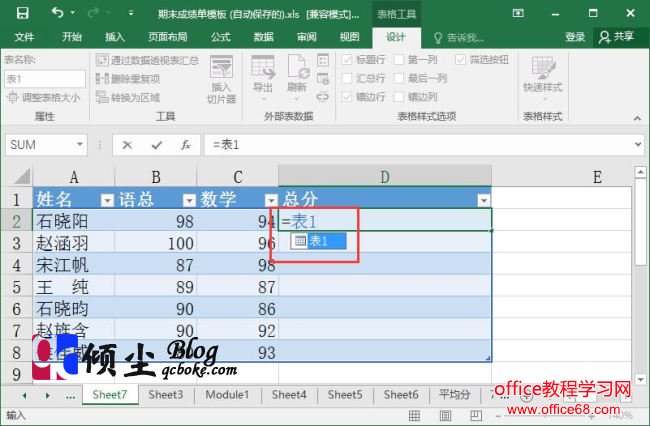
Task: Click open in browser icon in 外部表数据
Action: [323, 78]
